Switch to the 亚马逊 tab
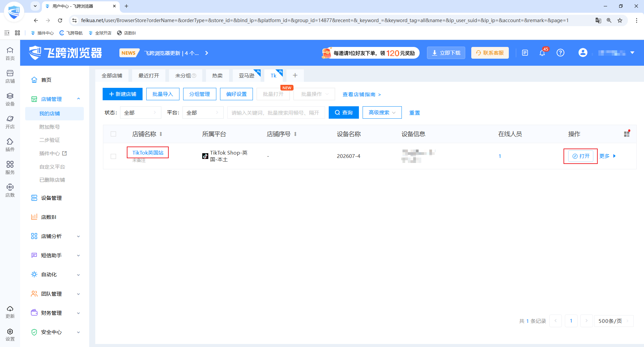This screenshot has width=644, height=347. [x=247, y=76]
